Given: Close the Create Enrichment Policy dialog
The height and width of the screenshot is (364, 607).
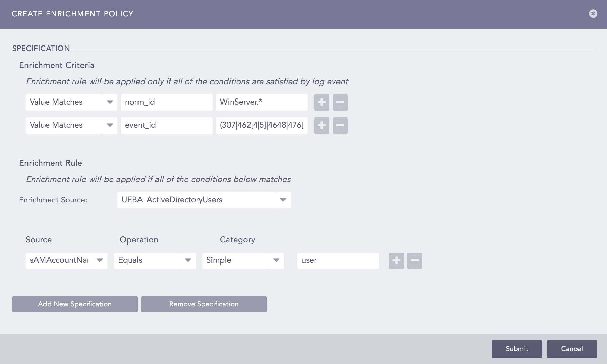Looking at the screenshot, I should point(593,14).
